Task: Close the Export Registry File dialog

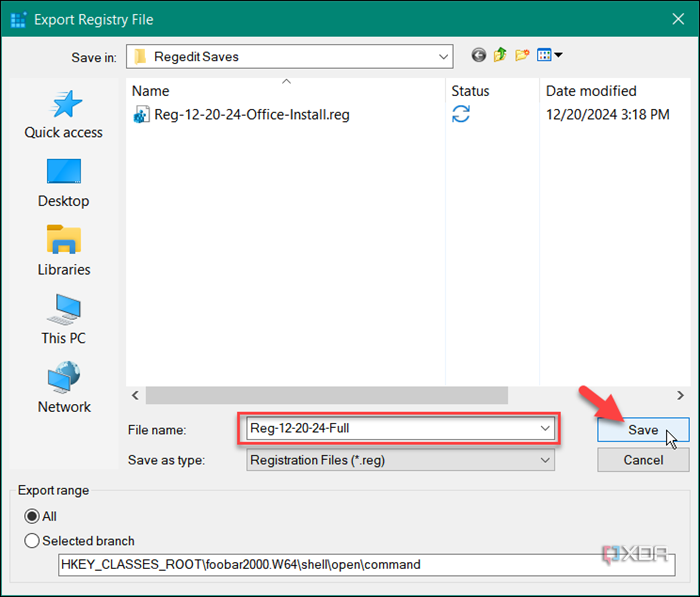Action: (x=678, y=19)
